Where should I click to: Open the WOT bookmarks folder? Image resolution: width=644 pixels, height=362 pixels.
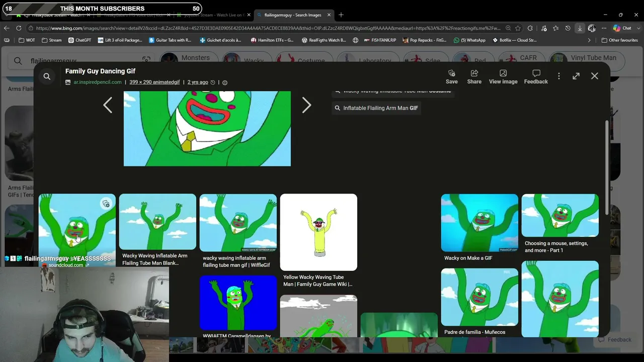(27, 40)
